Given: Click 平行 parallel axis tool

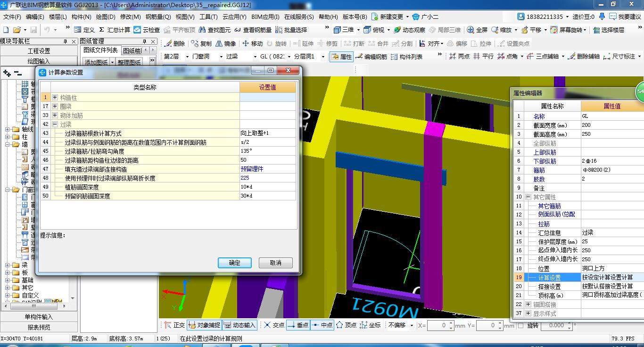Looking at the screenshot, I should tap(483, 56).
